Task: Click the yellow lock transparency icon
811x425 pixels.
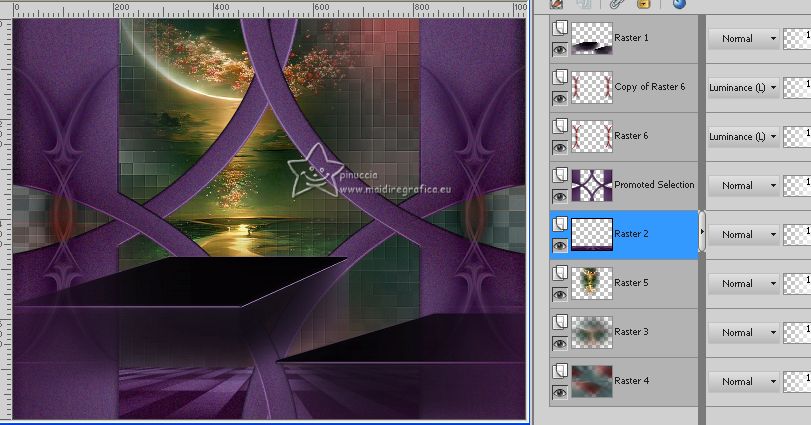Action: (x=643, y=4)
